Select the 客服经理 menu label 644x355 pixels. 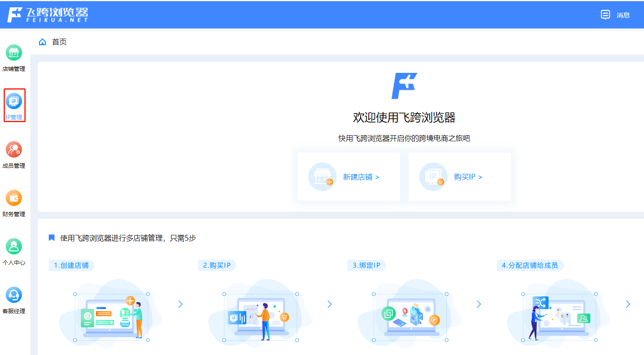coord(14,311)
